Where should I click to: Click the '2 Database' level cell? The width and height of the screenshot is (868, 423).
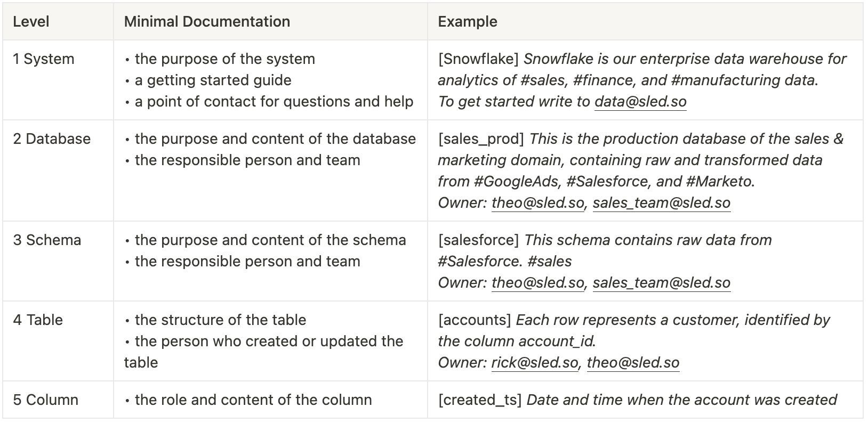point(52,139)
